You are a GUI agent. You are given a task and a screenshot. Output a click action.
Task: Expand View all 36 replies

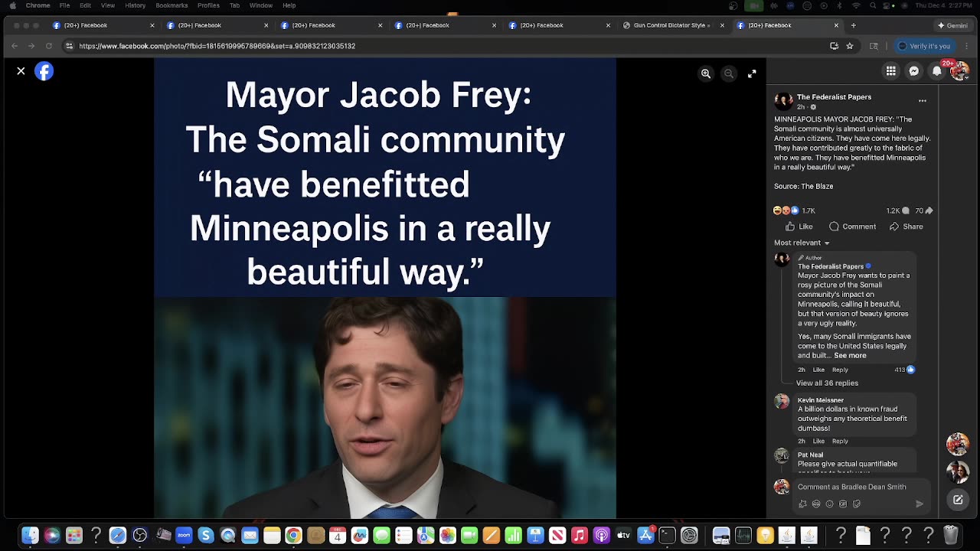(827, 383)
